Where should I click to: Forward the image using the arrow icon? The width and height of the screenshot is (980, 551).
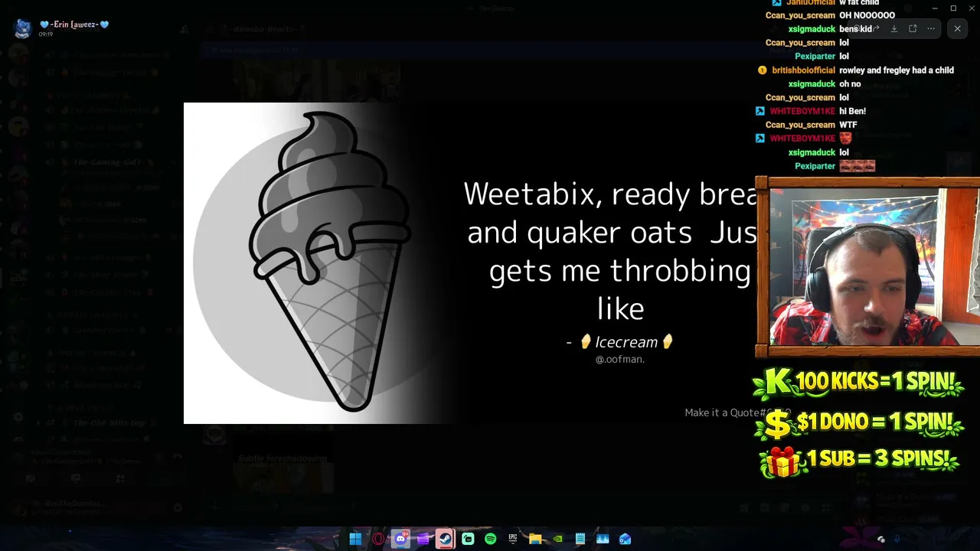875,28
